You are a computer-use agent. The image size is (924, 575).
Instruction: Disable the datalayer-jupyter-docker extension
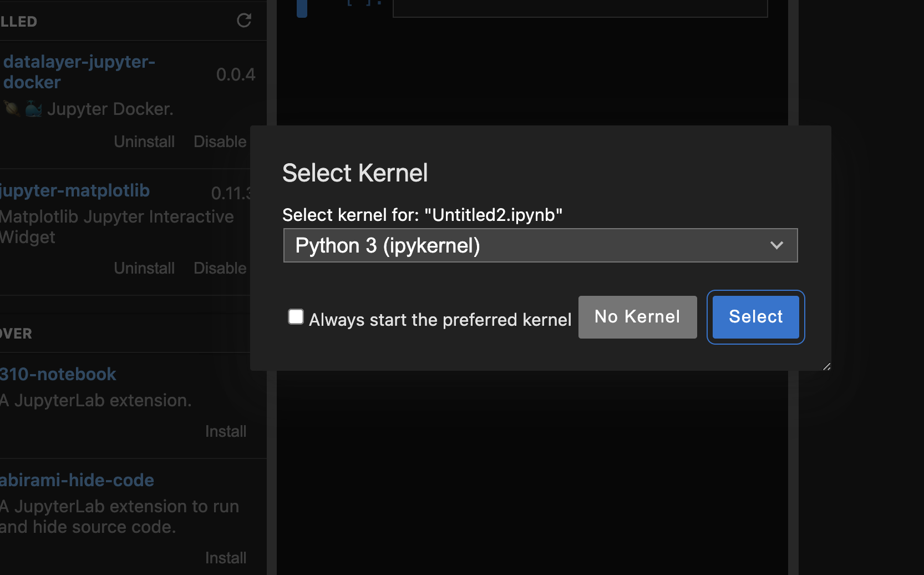point(220,142)
